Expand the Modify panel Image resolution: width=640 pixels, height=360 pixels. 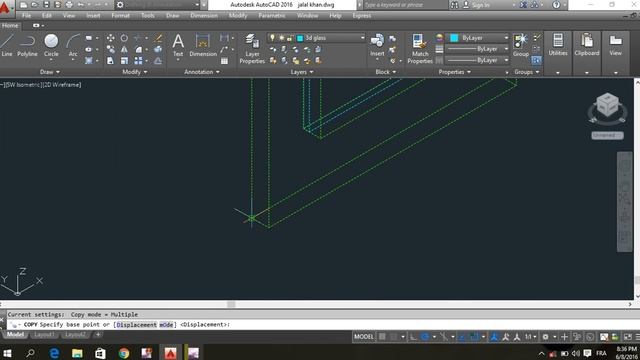tap(135, 72)
